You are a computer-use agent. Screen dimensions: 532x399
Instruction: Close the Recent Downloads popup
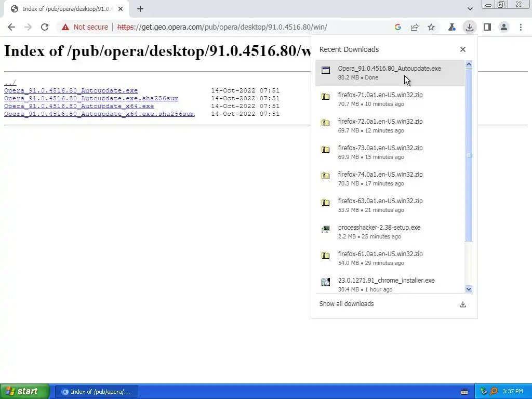(463, 49)
